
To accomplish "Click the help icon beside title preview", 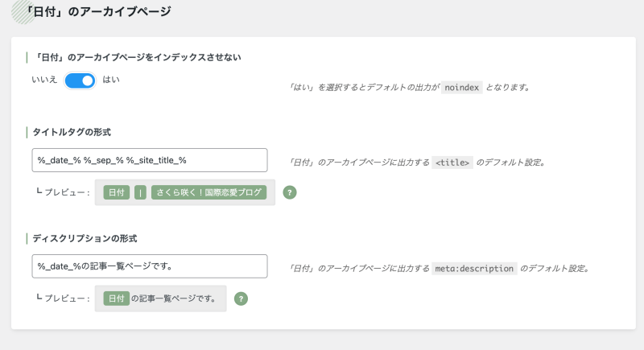I will coord(290,192).
